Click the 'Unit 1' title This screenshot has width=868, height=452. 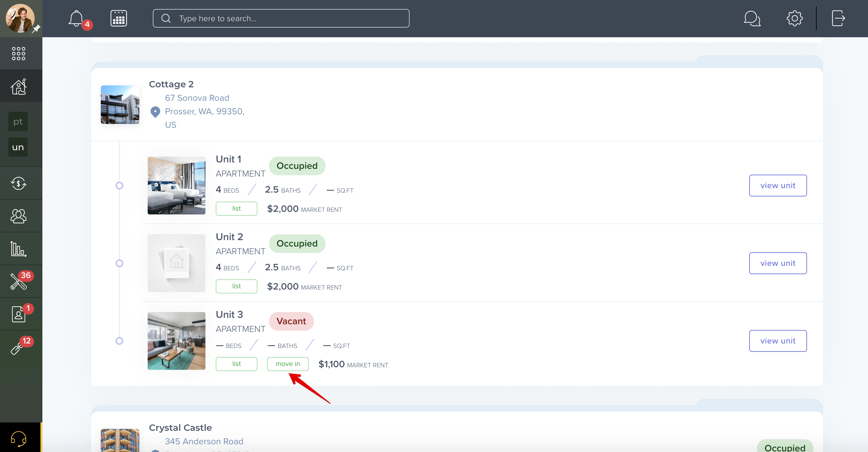click(x=229, y=159)
